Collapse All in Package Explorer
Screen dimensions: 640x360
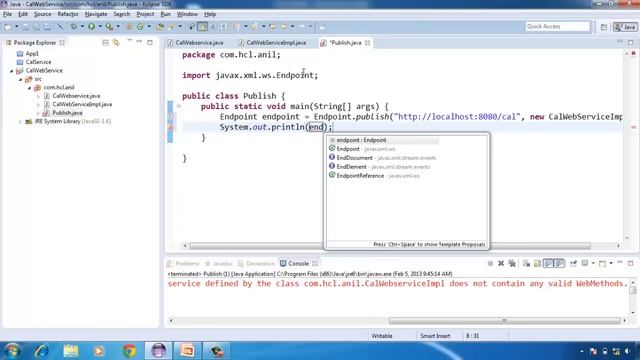tap(105, 42)
